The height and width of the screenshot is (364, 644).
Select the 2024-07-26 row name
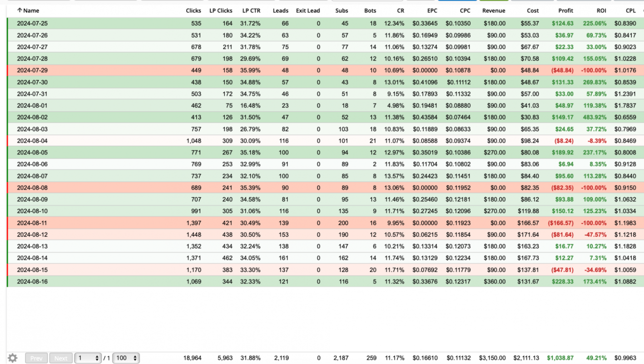click(x=32, y=35)
